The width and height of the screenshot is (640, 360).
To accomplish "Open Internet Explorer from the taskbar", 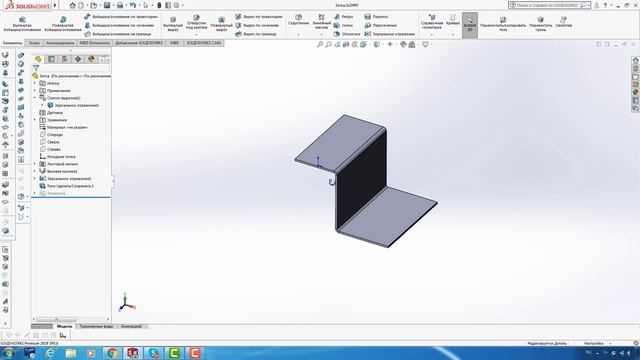I will point(50,353).
